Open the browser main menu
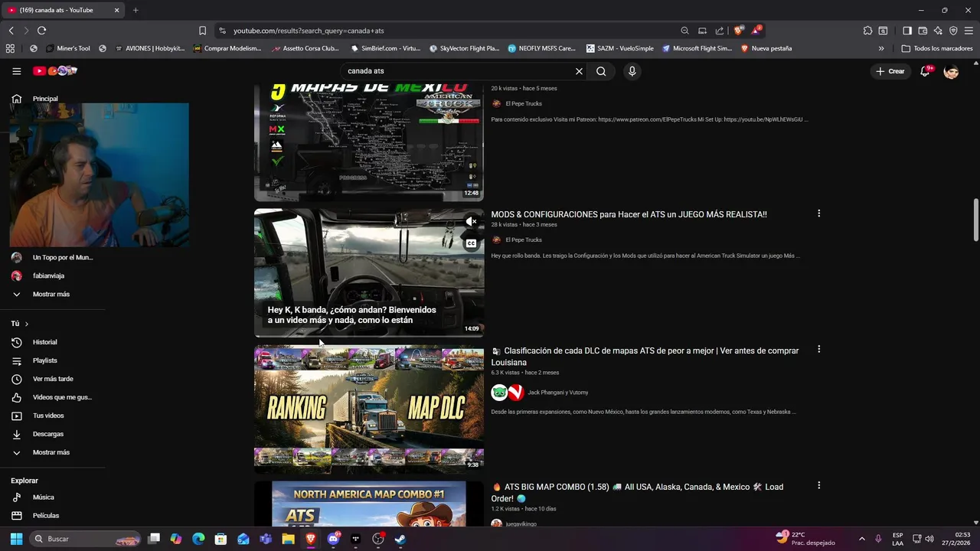Image resolution: width=980 pixels, height=551 pixels. point(969,31)
